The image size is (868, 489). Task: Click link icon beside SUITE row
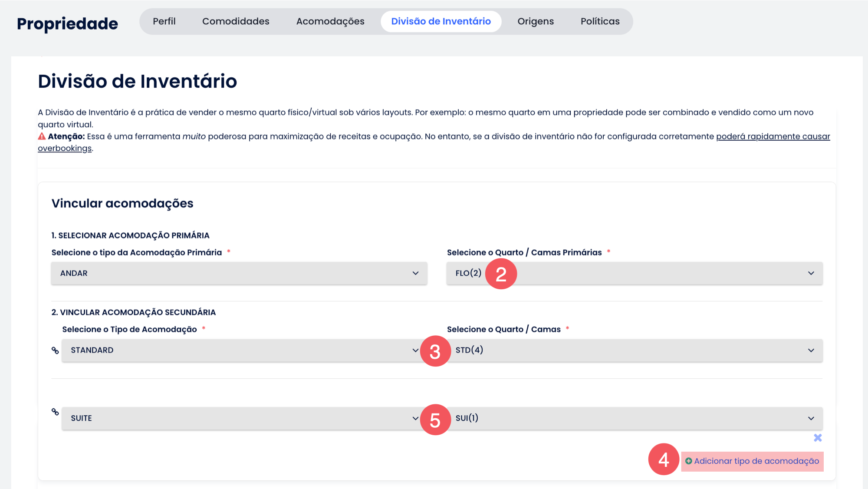(x=55, y=411)
